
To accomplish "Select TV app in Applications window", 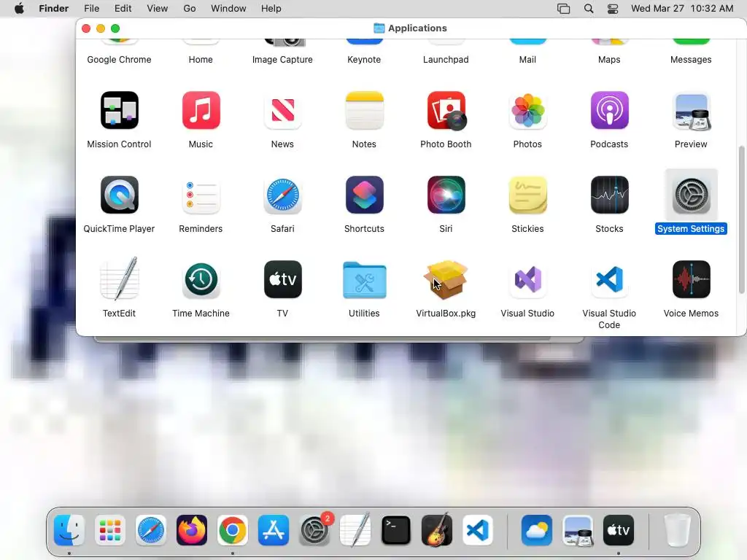I will click(282, 279).
